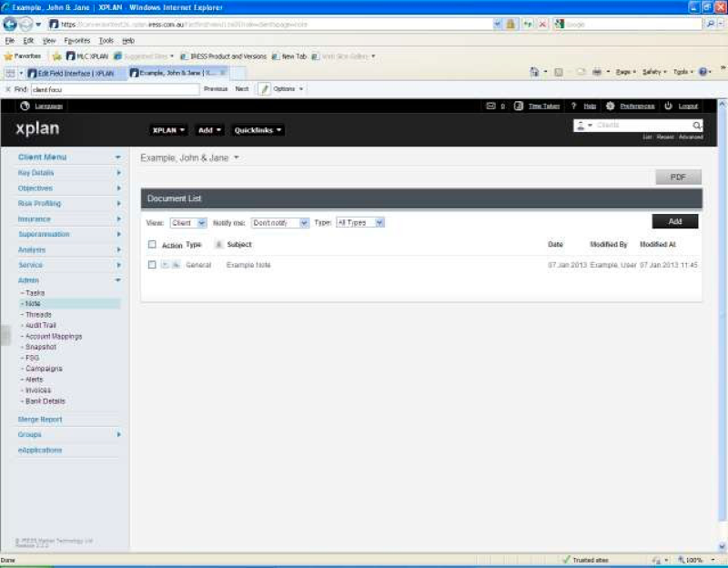Click the browser Forward arrow button

(x=26, y=24)
